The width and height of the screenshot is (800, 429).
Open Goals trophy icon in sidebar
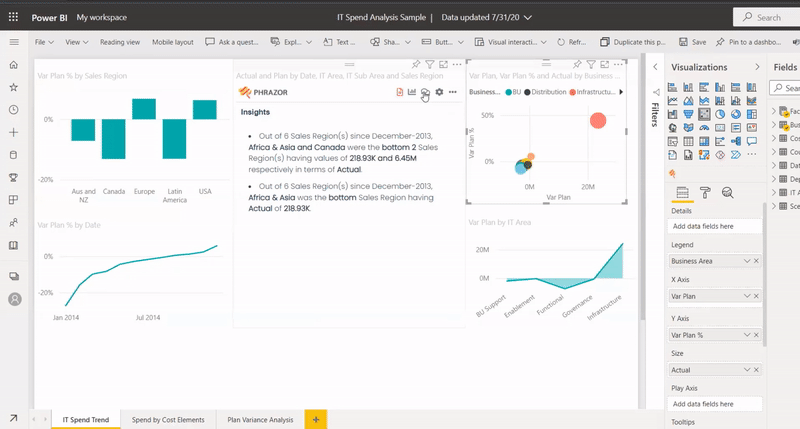click(14, 178)
